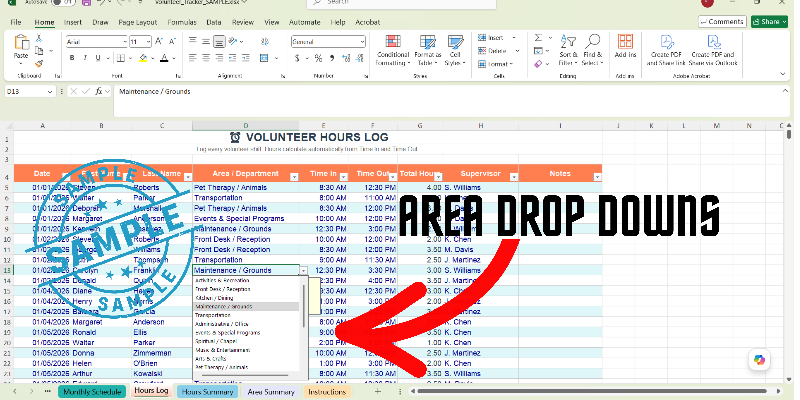Toggle Center alignment
Image resolution: width=800 pixels, height=400 pixels.
click(x=206, y=58)
